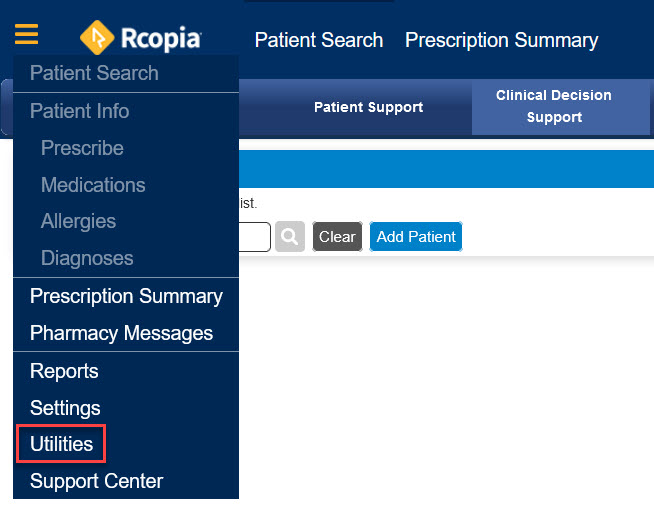654x511 pixels.
Task: Select the highlighted Utilities item
Action: [62, 444]
